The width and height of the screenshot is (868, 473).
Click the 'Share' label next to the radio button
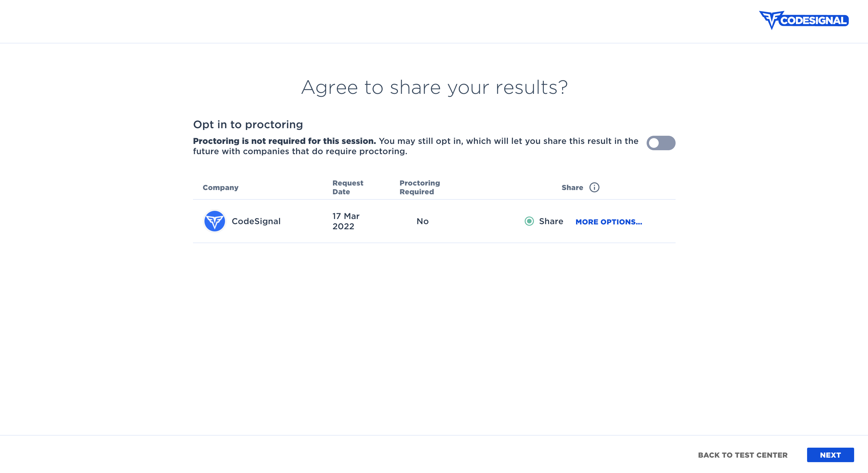[551, 221]
